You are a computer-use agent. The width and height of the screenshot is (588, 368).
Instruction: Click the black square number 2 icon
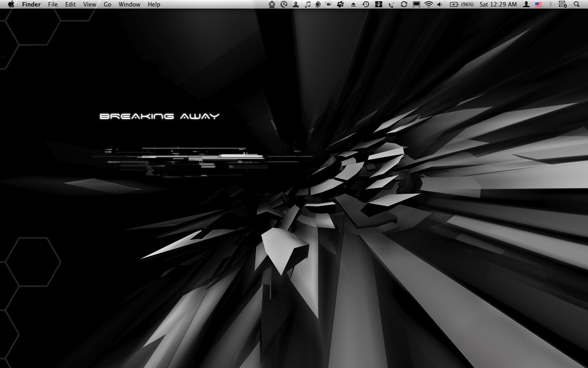tap(379, 4)
